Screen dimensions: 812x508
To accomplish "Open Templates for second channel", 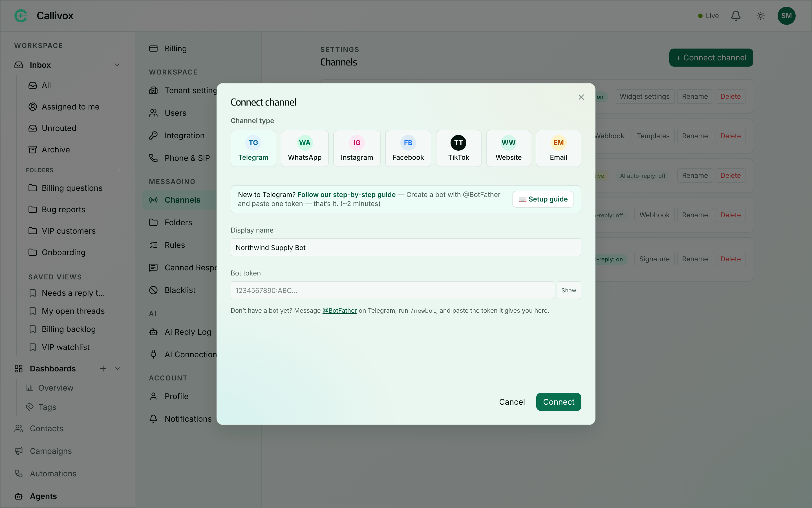I will [x=653, y=136].
